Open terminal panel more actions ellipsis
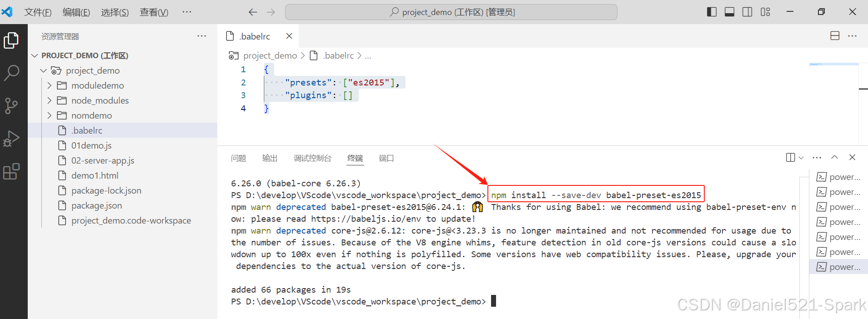Screen dimensions: 868x319 coord(817,157)
